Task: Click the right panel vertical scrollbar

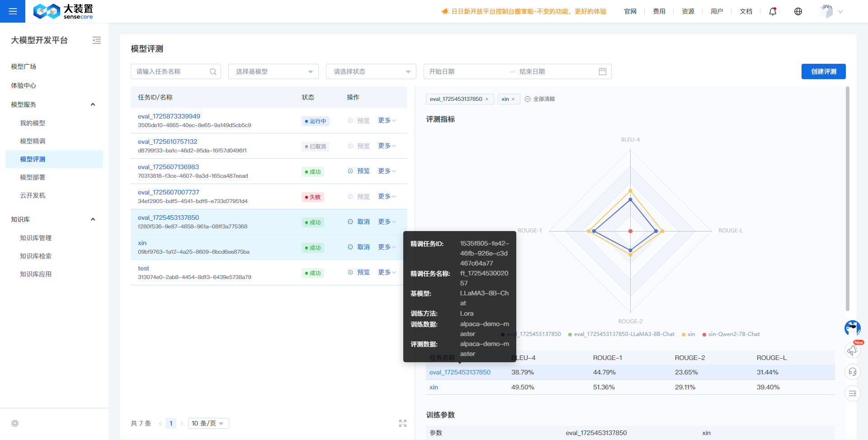Action: 848,199
